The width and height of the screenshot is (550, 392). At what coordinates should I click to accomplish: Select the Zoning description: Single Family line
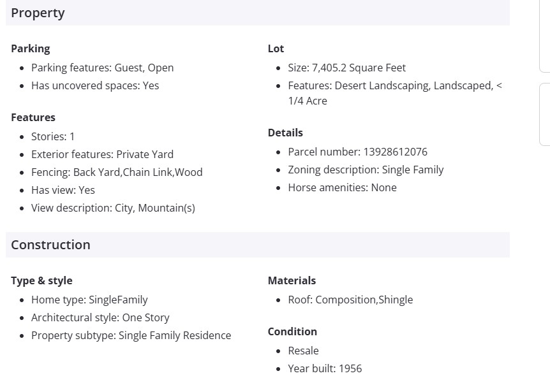[x=366, y=170]
